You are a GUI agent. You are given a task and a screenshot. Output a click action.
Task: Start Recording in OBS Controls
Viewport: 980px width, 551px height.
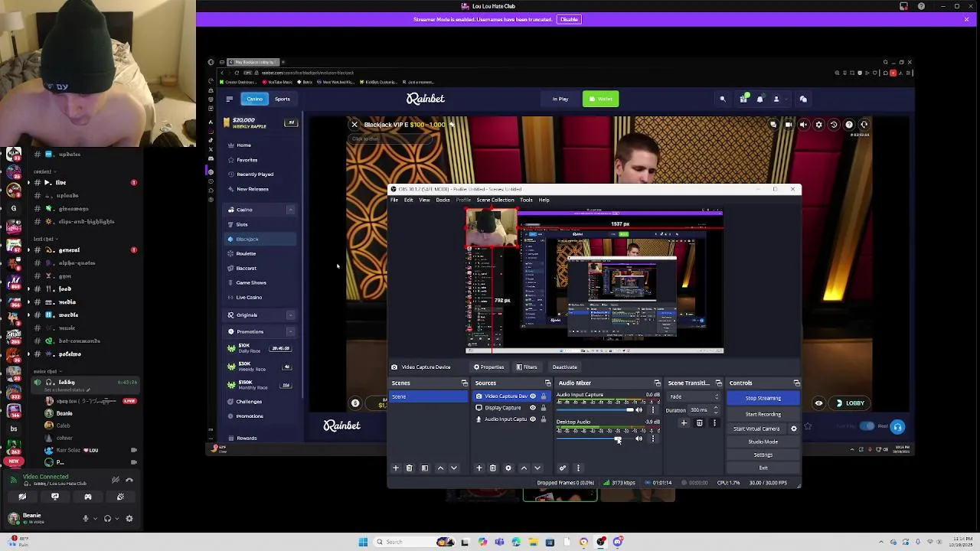point(763,414)
